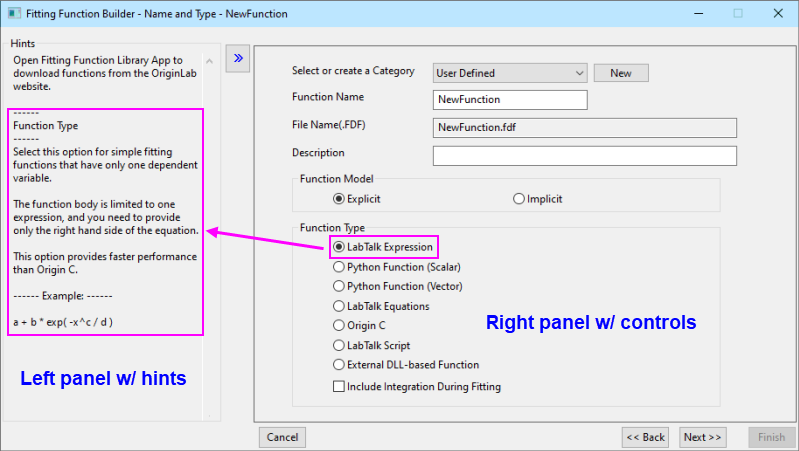
Task: Go back with << Back button
Action: point(645,437)
